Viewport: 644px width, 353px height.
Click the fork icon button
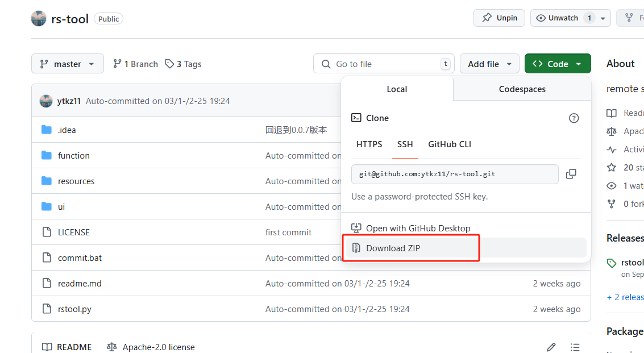(x=630, y=18)
